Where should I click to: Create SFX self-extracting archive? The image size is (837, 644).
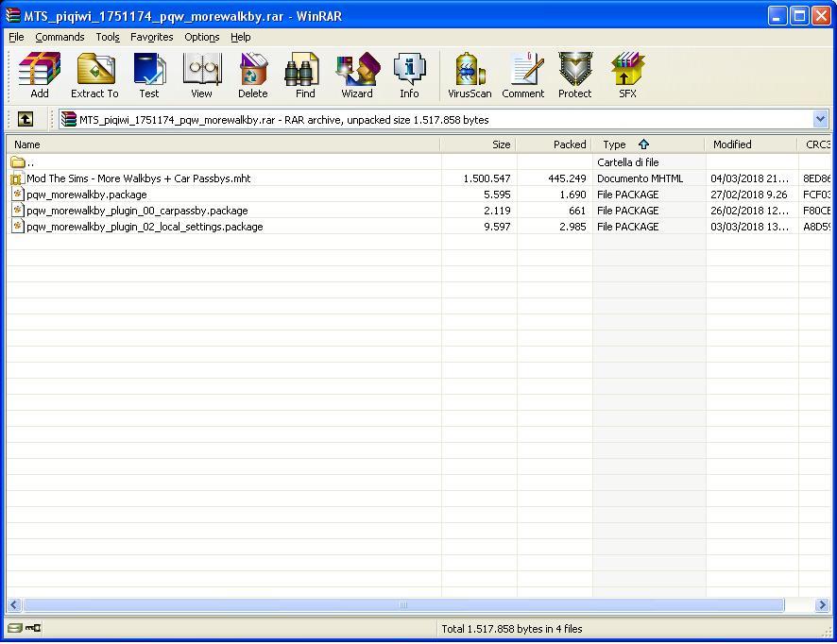(x=627, y=76)
